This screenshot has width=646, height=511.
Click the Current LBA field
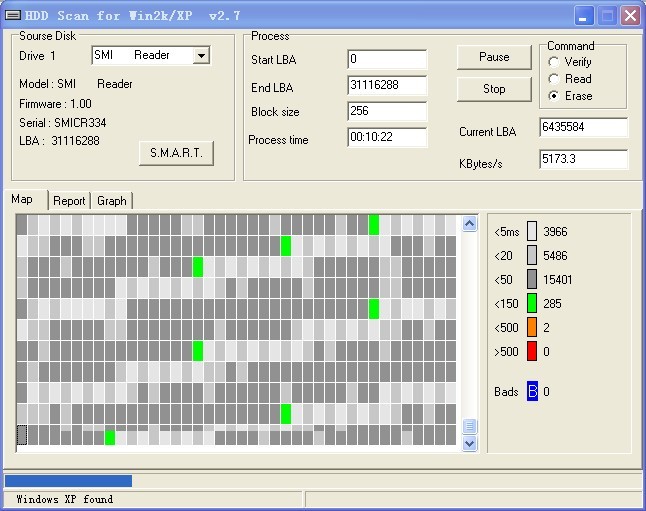(583, 127)
